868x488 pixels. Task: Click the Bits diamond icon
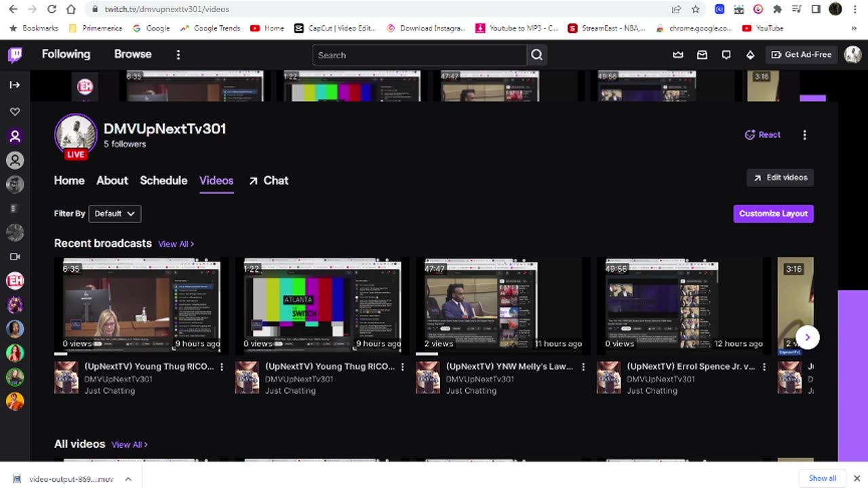pyautogui.click(x=750, y=55)
